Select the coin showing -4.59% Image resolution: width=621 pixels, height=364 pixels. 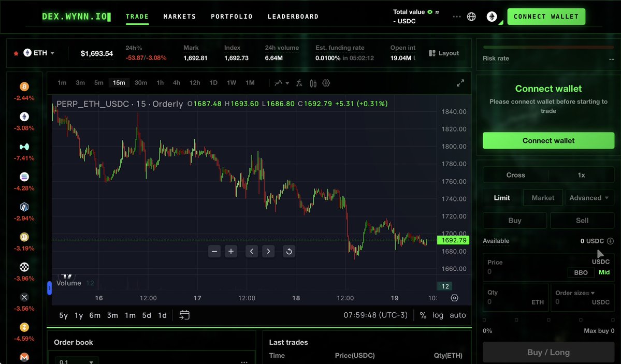[24, 327]
